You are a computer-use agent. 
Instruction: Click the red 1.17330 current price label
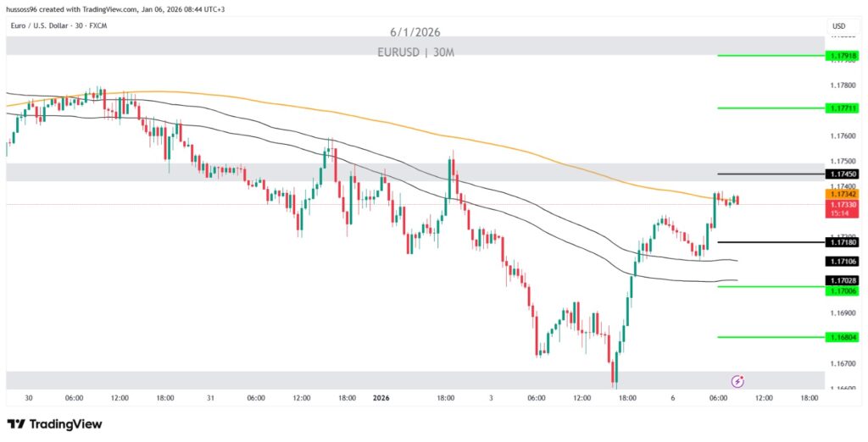pos(843,204)
